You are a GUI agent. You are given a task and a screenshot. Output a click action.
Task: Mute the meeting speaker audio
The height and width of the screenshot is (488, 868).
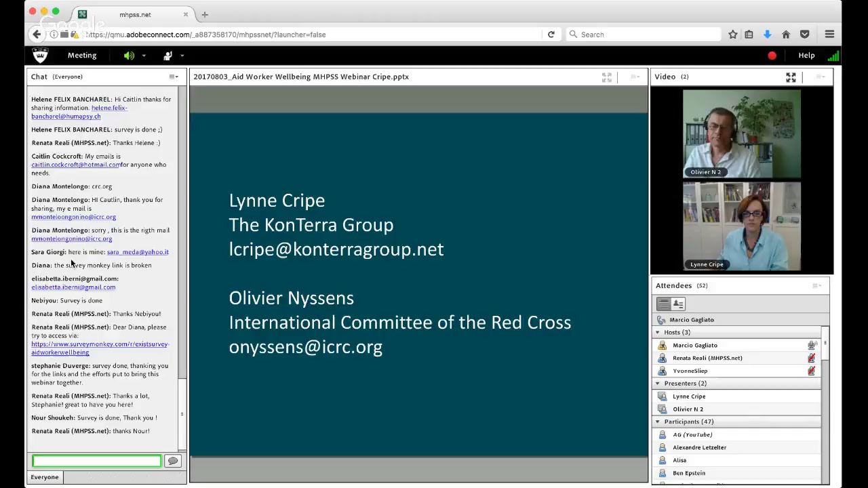[x=129, y=56]
